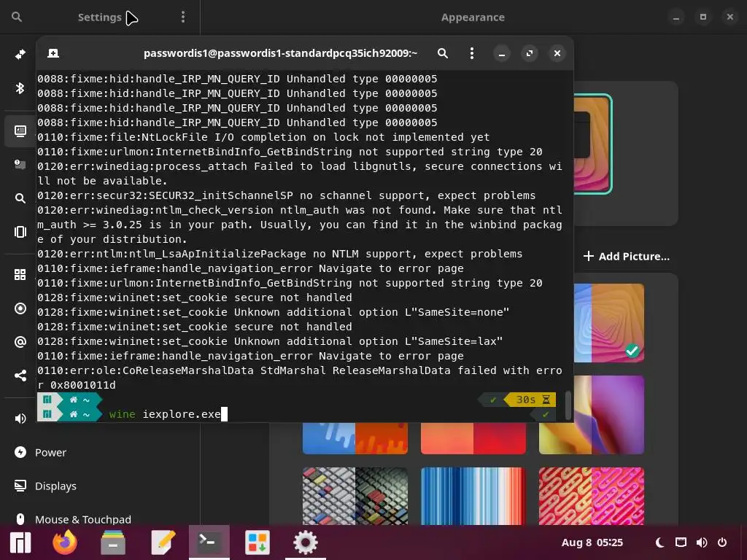Choose the keyboard keys wallpaper

(x=355, y=496)
